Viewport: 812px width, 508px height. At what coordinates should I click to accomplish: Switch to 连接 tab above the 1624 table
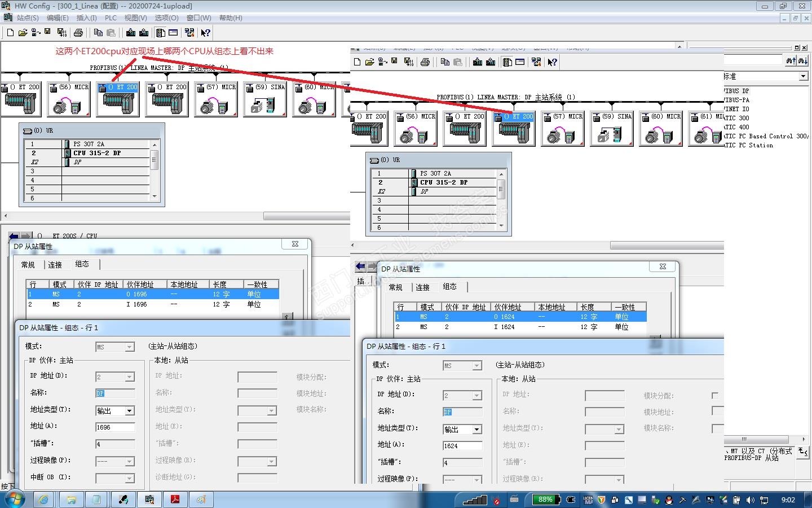422,287
